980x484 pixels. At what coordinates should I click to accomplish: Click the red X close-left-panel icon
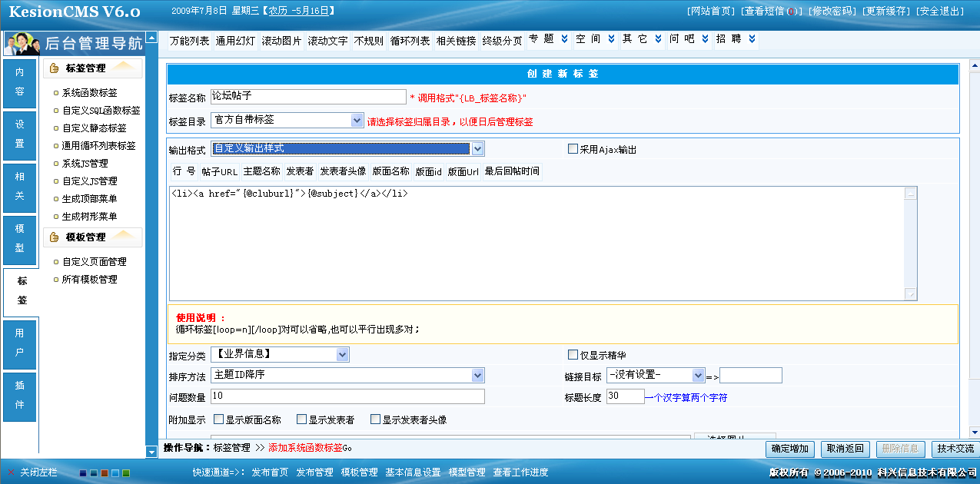click(11, 472)
